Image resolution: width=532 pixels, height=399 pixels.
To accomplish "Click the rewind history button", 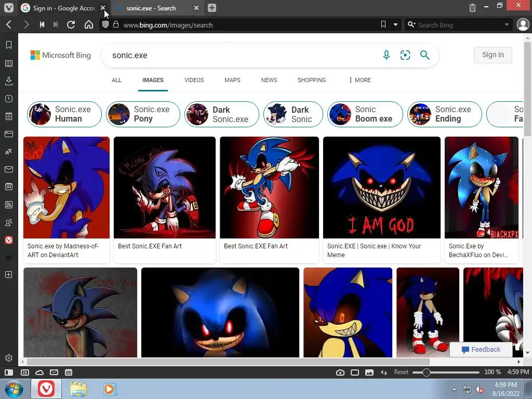I will pyautogui.click(x=42, y=24).
